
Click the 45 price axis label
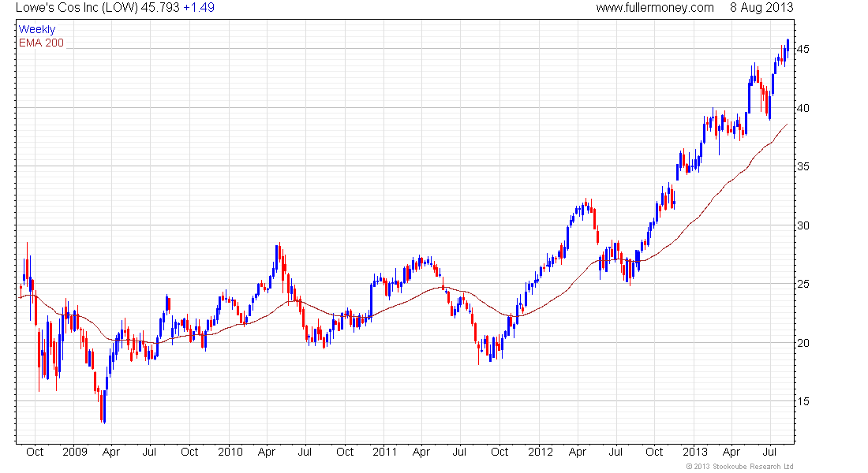tap(803, 49)
